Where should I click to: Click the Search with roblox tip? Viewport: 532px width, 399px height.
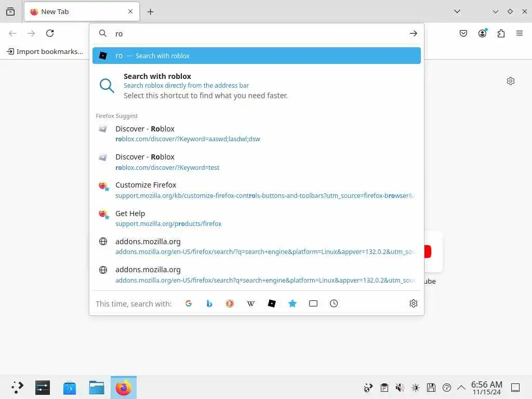tap(257, 86)
